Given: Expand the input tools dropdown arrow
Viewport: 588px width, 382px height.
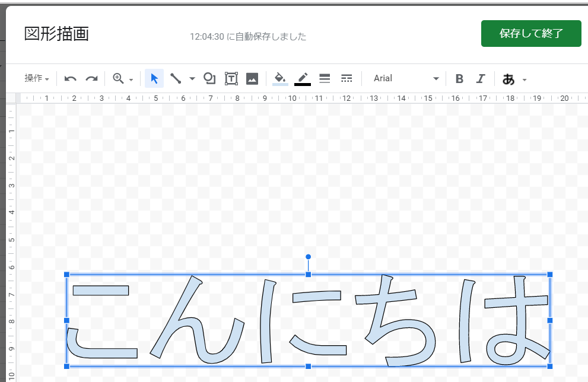Looking at the screenshot, I should coord(525,80).
